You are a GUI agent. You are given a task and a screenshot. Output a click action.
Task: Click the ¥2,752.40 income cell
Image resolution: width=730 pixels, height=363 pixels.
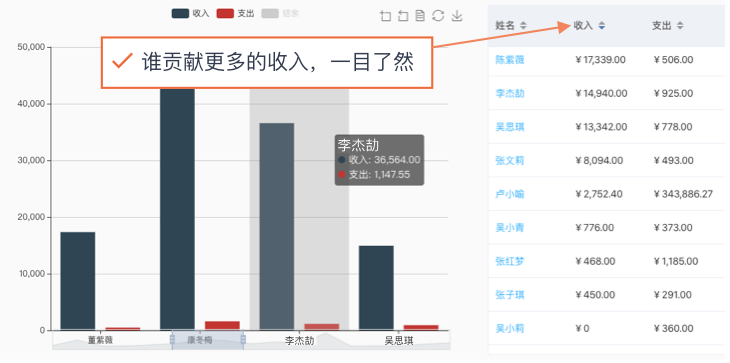coord(599,194)
